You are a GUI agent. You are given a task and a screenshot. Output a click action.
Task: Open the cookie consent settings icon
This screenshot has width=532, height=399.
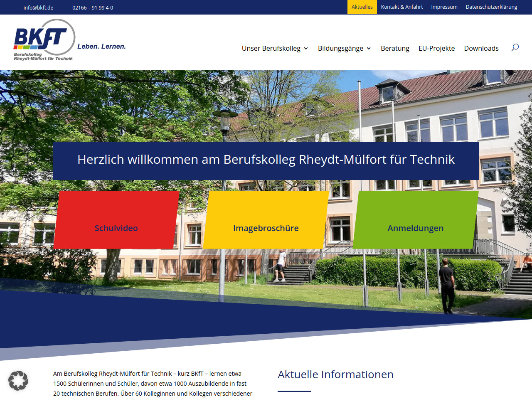click(x=18, y=380)
